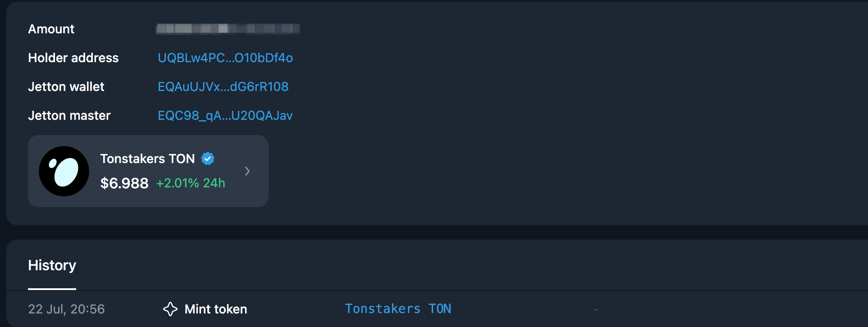Click the Holder address label

[73, 58]
